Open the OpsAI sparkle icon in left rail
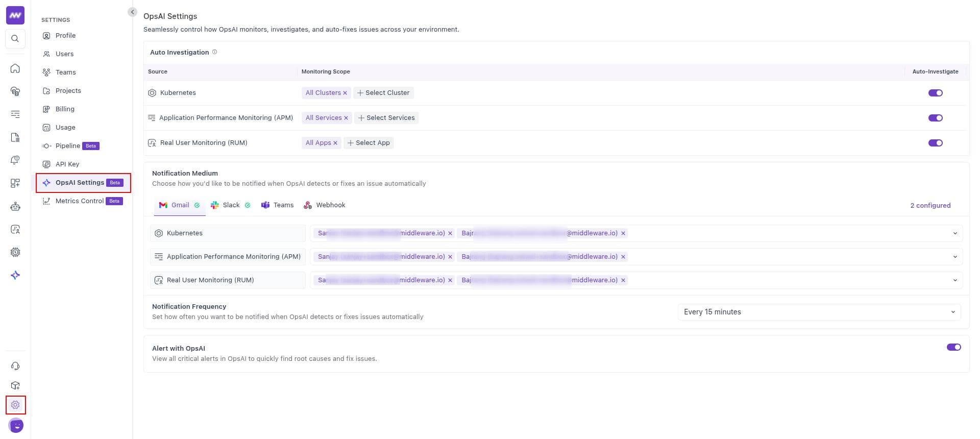980x439 pixels. (15, 275)
